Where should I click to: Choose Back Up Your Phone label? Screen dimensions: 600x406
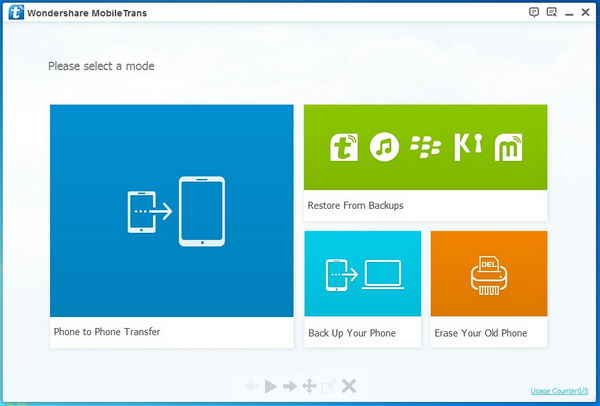352,333
